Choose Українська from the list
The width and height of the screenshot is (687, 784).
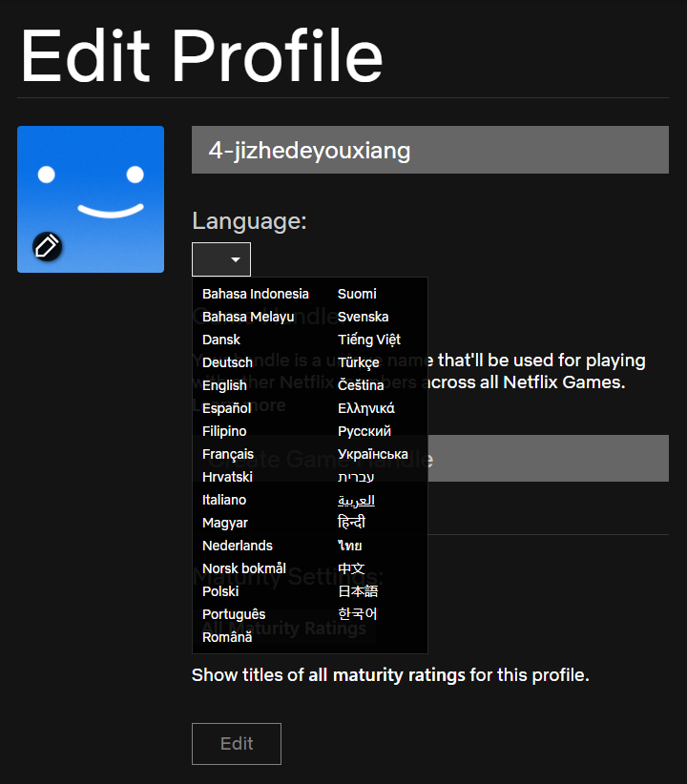373,455
